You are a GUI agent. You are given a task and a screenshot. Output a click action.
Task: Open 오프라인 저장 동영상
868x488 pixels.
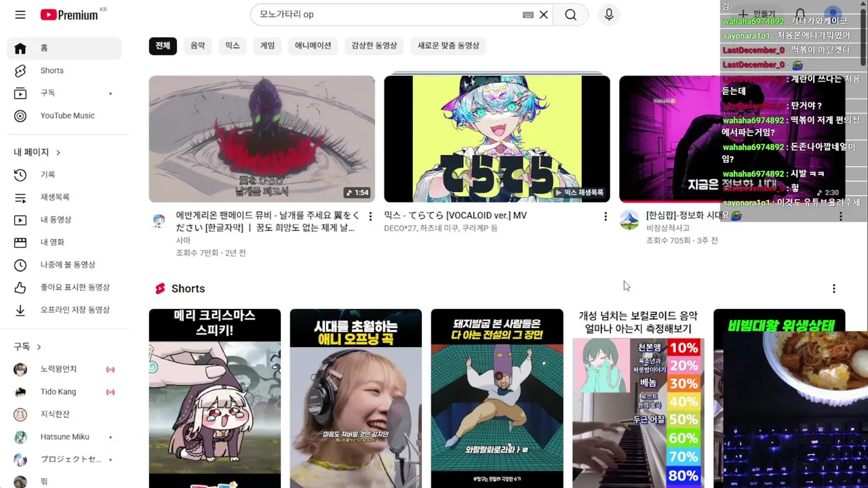pyautogui.click(x=64, y=310)
